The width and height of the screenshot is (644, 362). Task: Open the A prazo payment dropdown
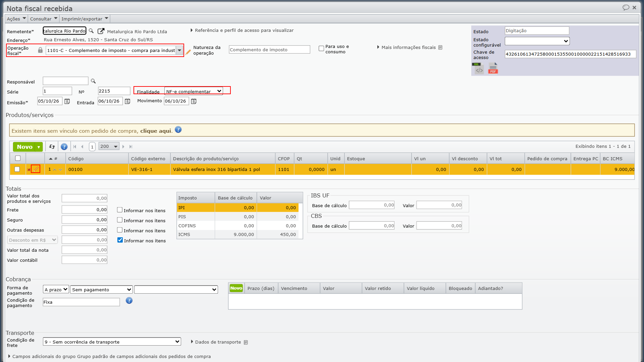tap(56, 289)
